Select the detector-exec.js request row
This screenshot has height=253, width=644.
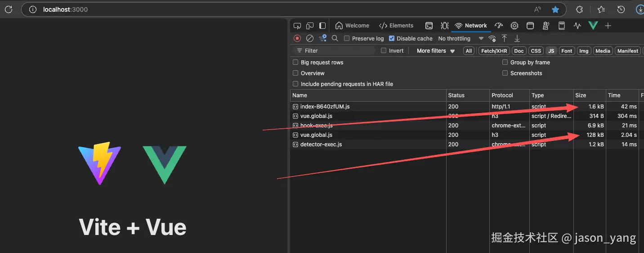467,145
